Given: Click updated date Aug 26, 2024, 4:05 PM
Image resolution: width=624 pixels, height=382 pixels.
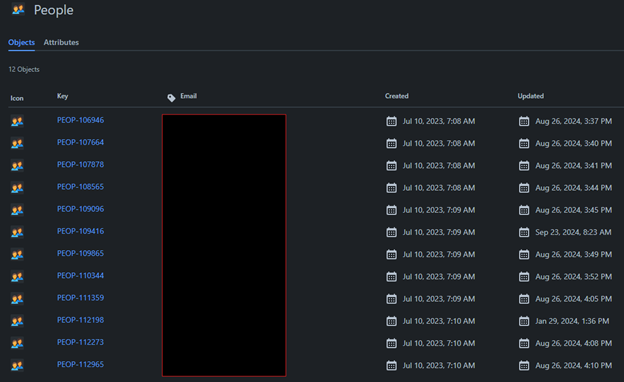Looking at the screenshot, I should click(573, 299).
